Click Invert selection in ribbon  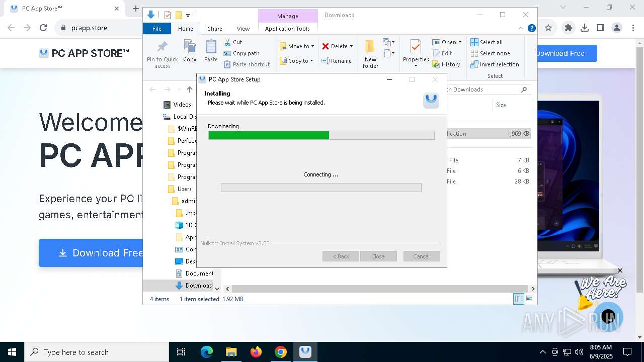495,64
